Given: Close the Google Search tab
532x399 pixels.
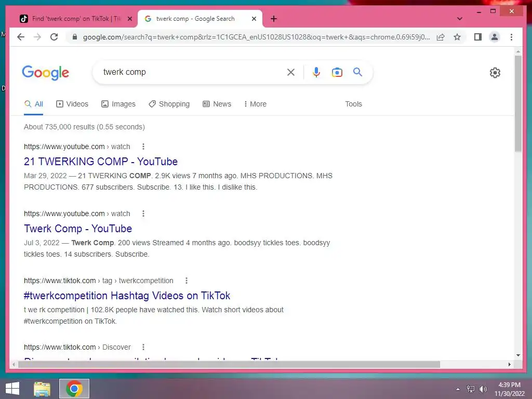Looking at the screenshot, I should point(254,19).
